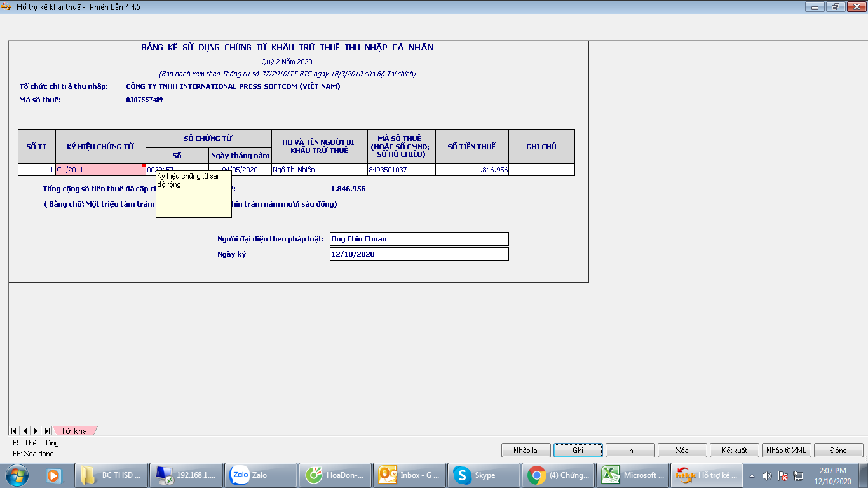
Task: Go to first sheet navigation arrow
Action: (14, 431)
